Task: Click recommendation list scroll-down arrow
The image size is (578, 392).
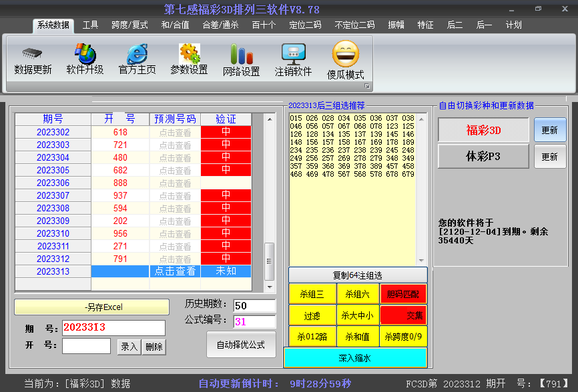Action: 421,261
